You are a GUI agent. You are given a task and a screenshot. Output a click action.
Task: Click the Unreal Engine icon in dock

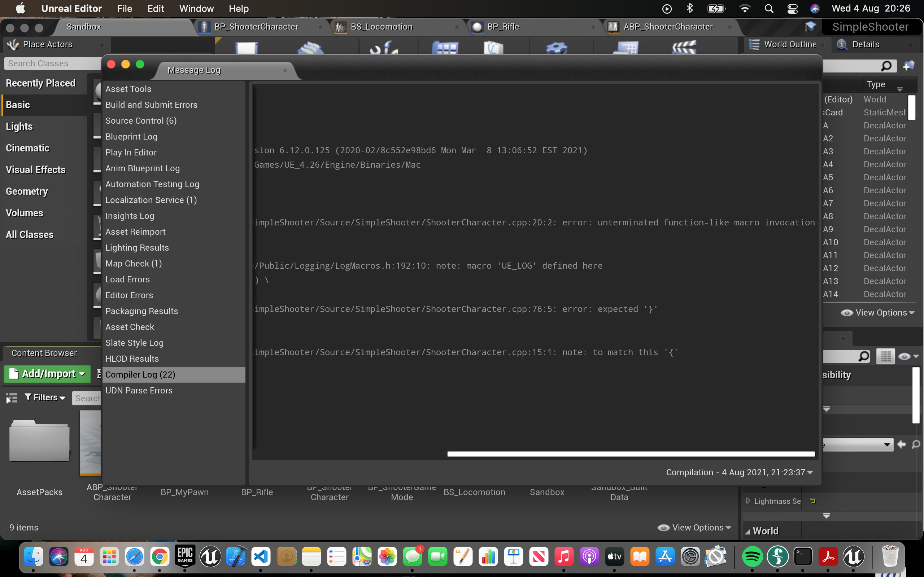coord(210,557)
